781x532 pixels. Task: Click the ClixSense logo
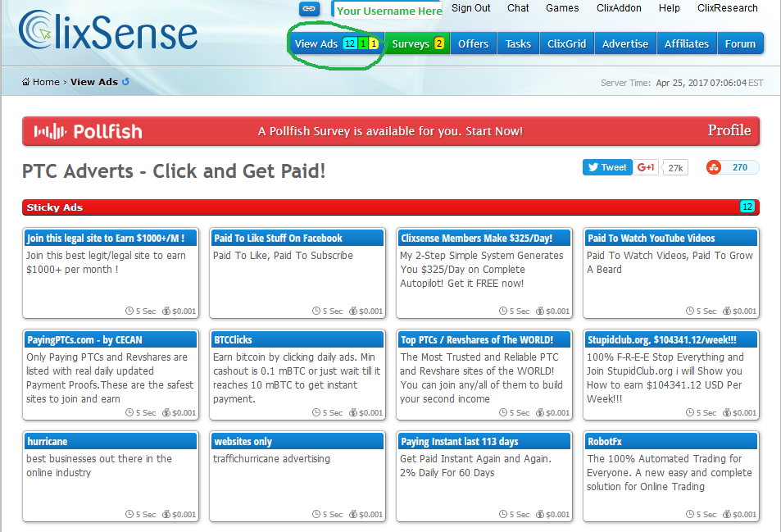coord(108,31)
